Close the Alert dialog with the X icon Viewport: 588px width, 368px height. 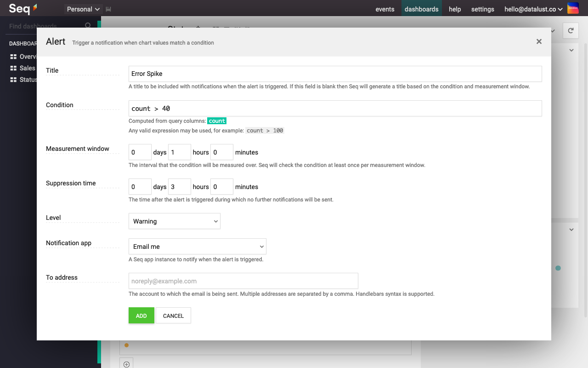(539, 41)
